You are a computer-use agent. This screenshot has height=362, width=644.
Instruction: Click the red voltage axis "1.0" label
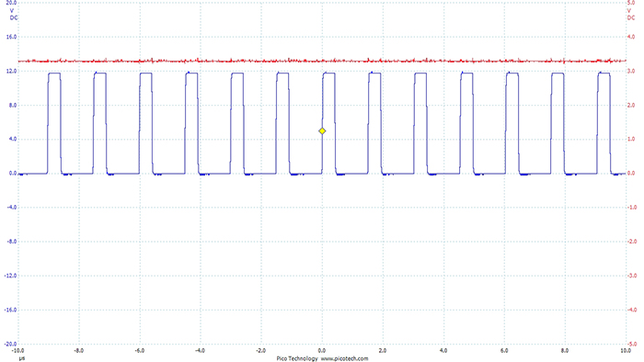point(631,139)
